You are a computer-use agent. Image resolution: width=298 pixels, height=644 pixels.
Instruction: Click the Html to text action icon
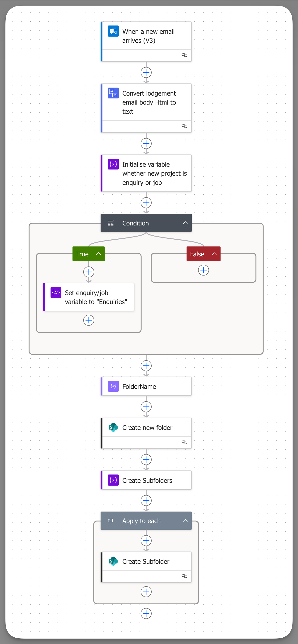coord(113,93)
